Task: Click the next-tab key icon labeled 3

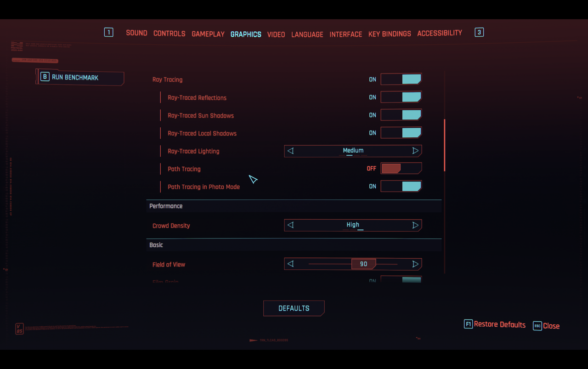Action: [479, 32]
